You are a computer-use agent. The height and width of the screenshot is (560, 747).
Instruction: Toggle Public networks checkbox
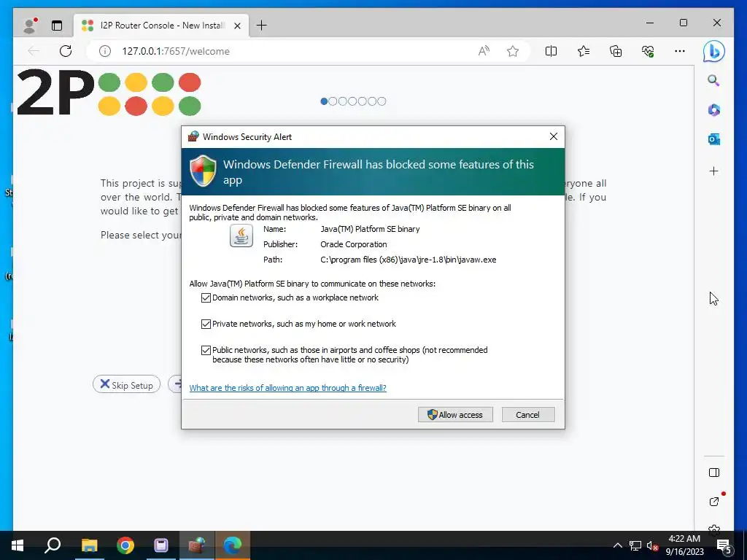click(x=206, y=350)
